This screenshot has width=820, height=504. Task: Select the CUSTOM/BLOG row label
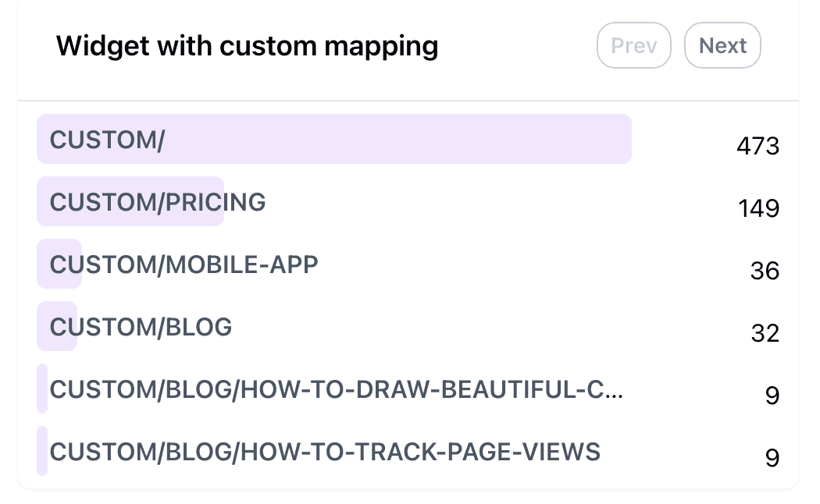141,327
